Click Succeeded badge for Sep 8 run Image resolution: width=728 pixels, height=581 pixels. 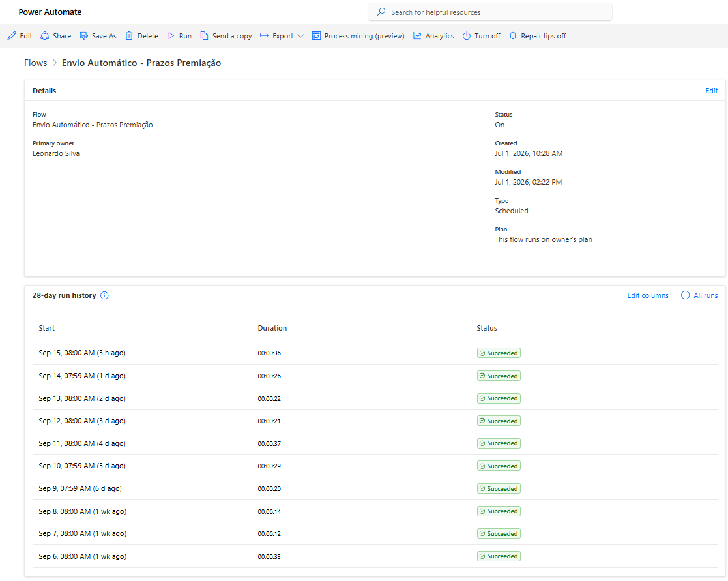click(x=499, y=511)
